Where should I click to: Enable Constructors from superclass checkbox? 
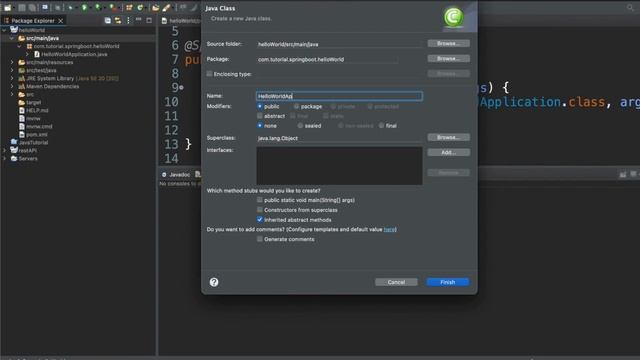pos(260,210)
